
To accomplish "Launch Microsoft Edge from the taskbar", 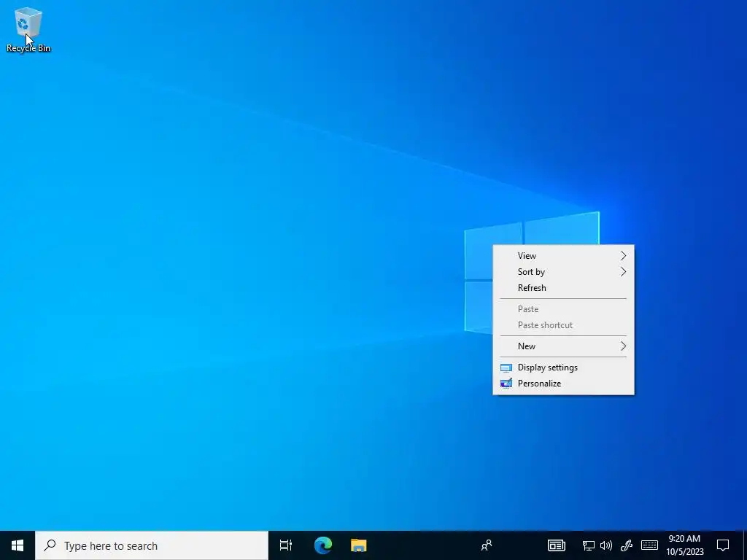I will coord(323,545).
